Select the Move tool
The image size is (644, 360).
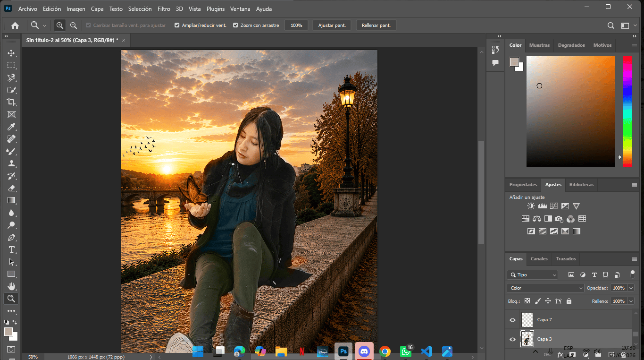(11, 53)
